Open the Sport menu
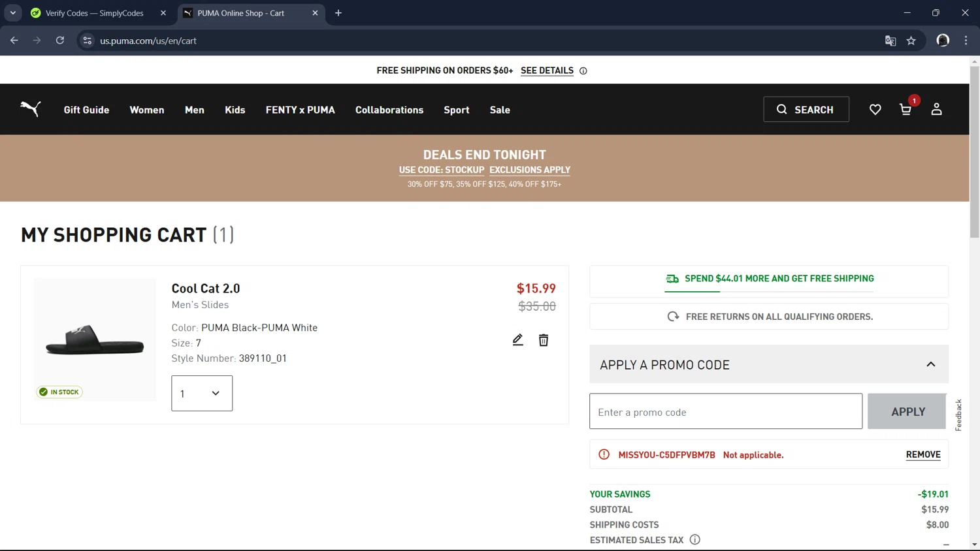The height and width of the screenshot is (551, 980). coord(457,110)
